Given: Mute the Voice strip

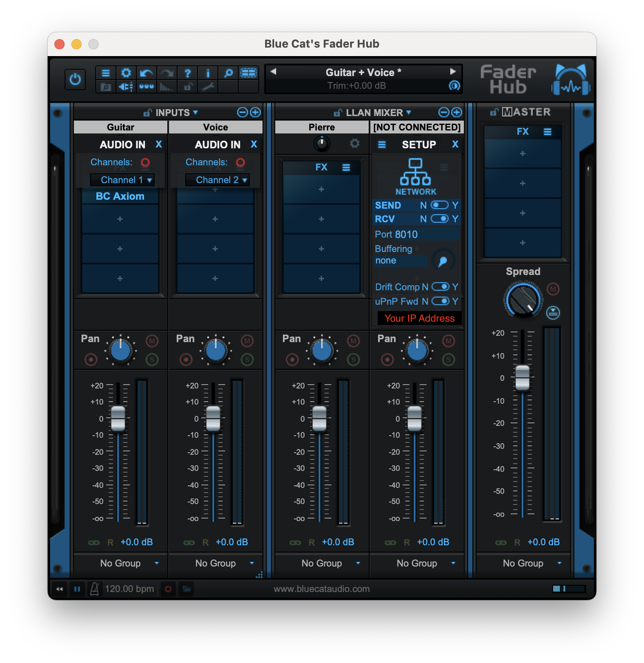Looking at the screenshot, I should coord(247,341).
